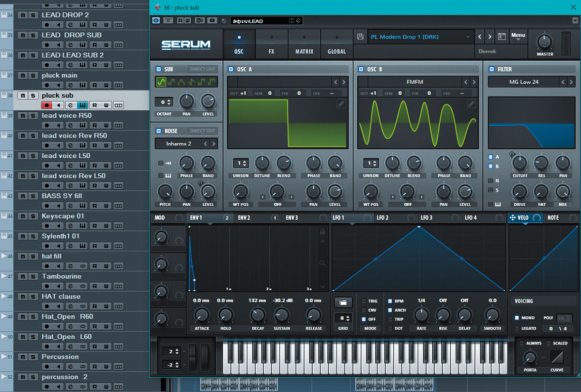Click the VELO drag-assign arrows icon
Image resolution: width=581 pixels, height=392 pixels.
(x=513, y=218)
